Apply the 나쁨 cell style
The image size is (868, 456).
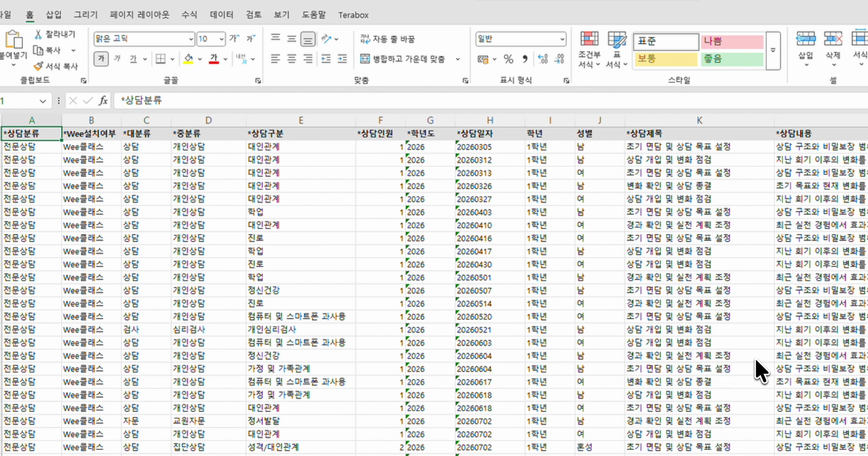tap(732, 42)
